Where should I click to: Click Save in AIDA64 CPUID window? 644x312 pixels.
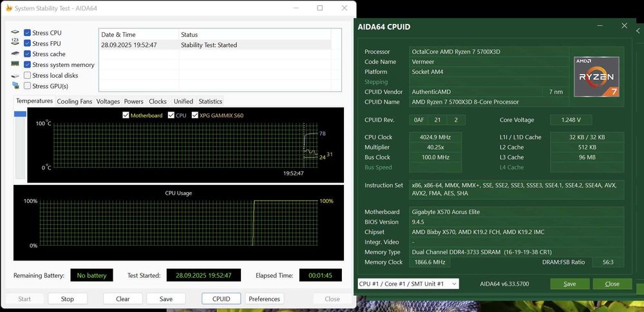tap(570, 284)
